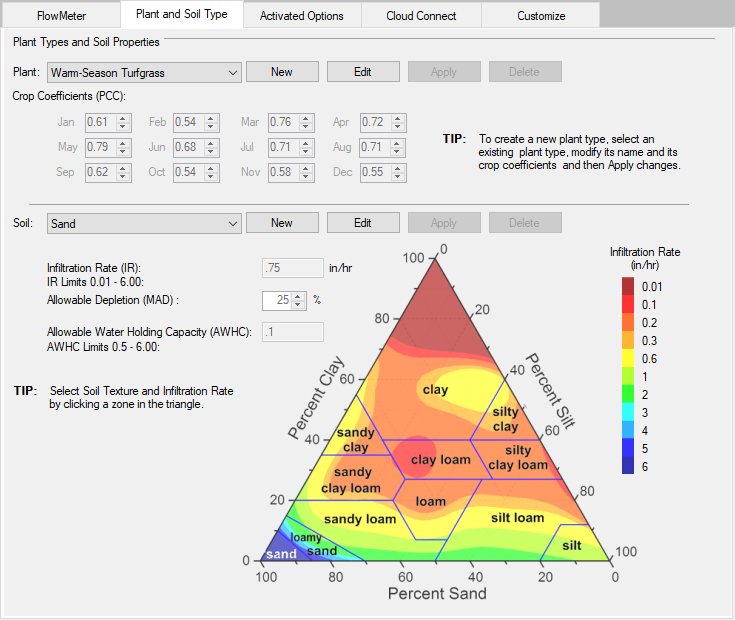Open the Activated Options tab
Viewport: 735px width, 620px height.
click(x=302, y=15)
